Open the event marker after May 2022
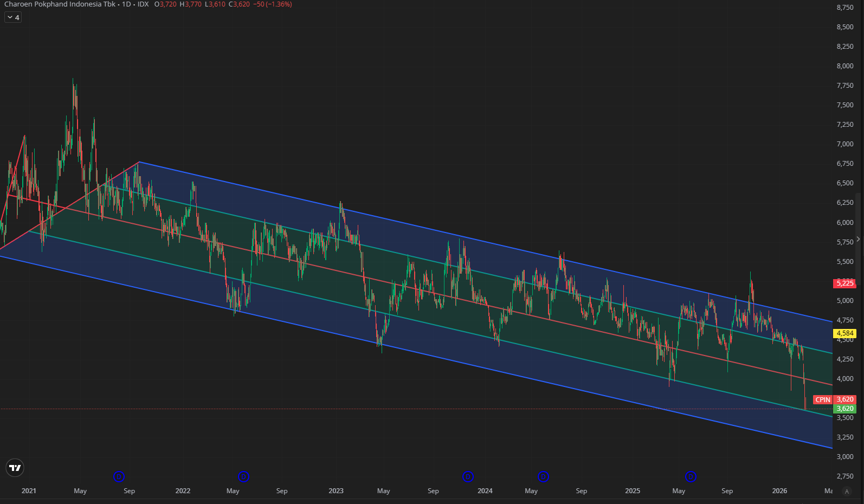864x504 pixels. pyautogui.click(x=244, y=477)
